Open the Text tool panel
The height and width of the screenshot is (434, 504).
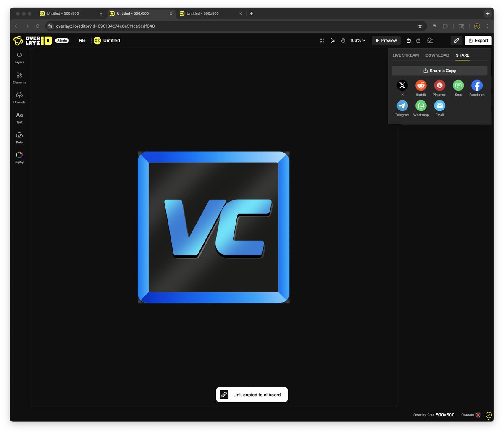click(x=19, y=118)
